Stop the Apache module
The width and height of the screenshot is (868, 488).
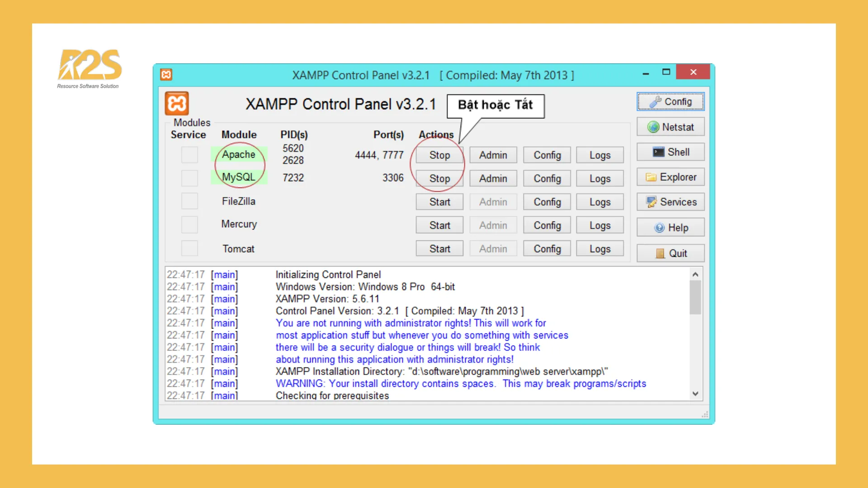[439, 155]
